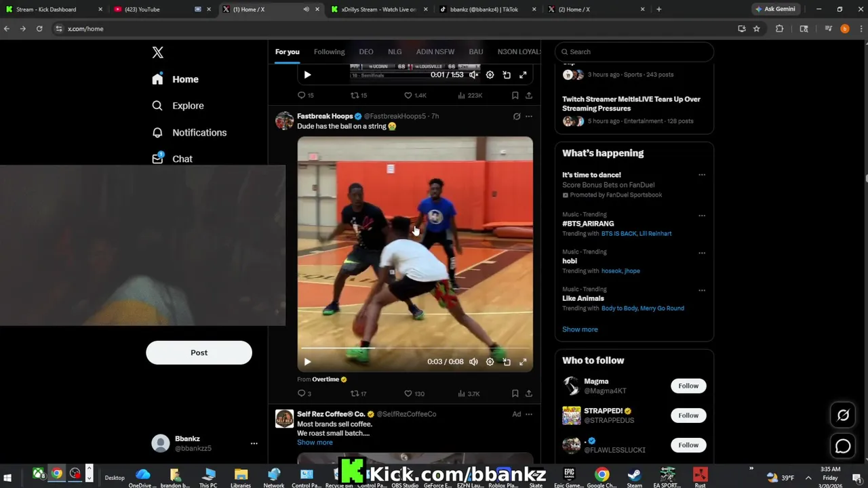Bookmark the Fastbreak Hoops post

click(x=515, y=394)
